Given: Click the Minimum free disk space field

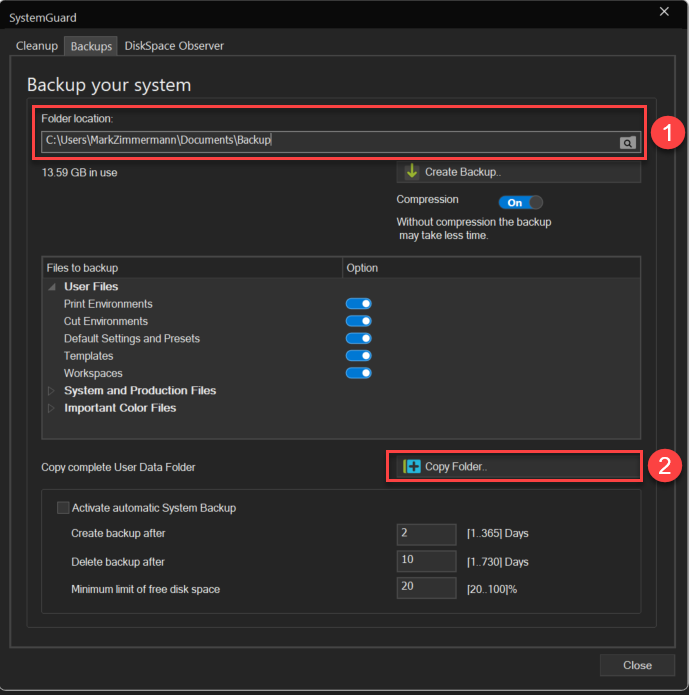Looking at the screenshot, I should pos(427,588).
